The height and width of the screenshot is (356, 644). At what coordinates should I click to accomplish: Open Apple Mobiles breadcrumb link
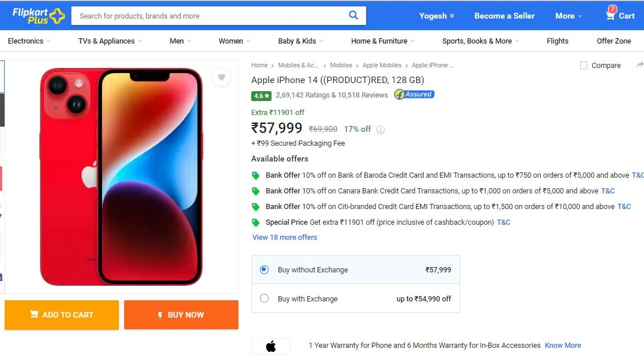point(382,65)
